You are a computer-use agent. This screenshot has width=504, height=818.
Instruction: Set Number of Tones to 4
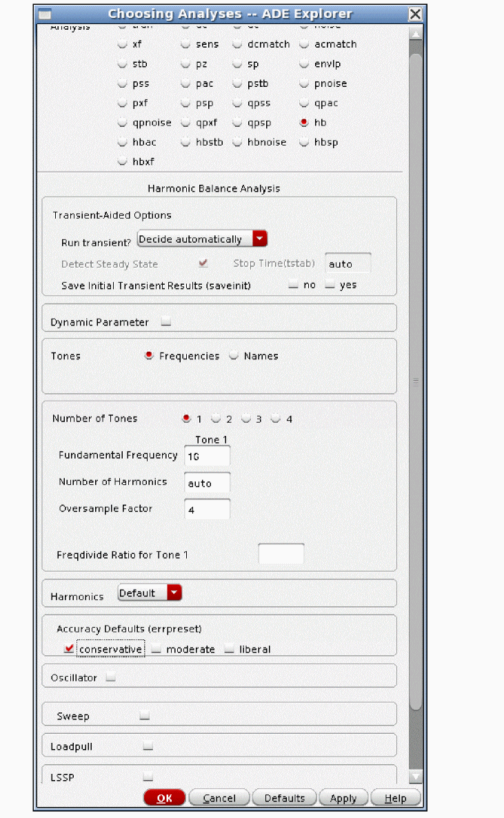coord(276,418)
